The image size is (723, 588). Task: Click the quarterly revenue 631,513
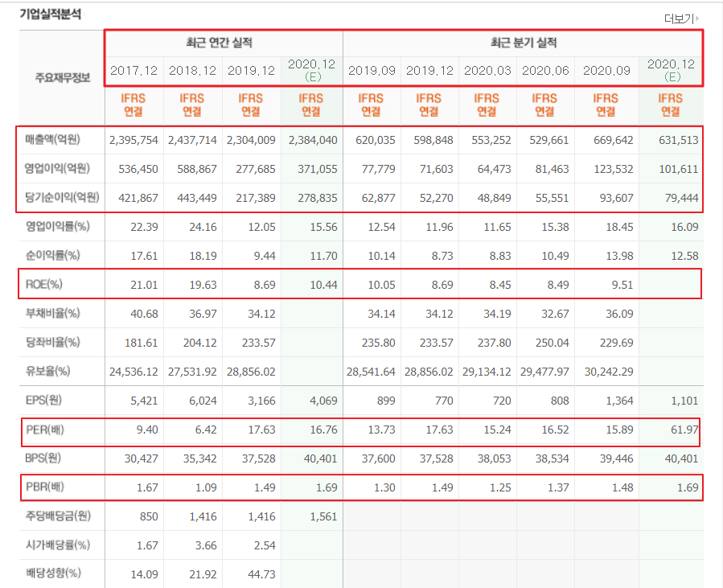(x=679, y=140)
